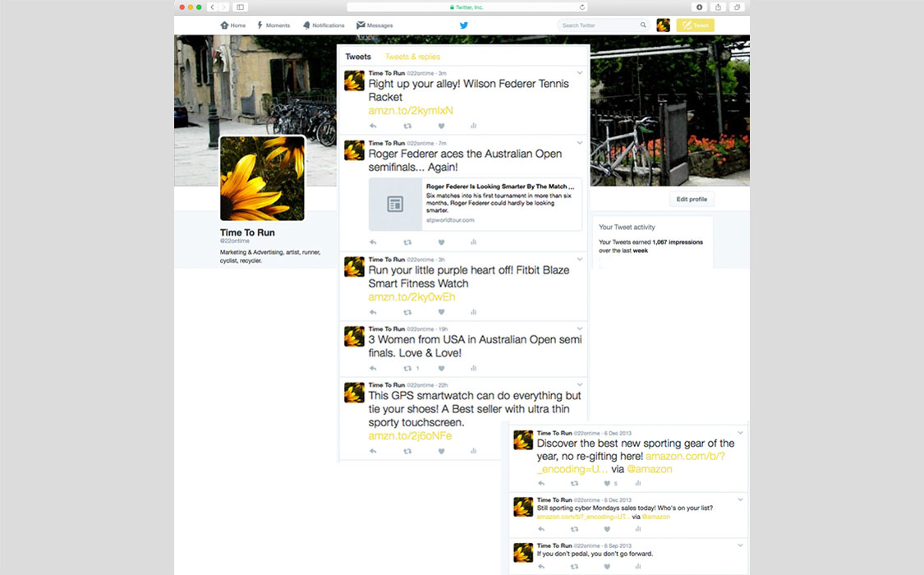Open the amzn.to/2kymIxN link
Image resolution: width=924 pixels, height=575 pixels.
pyautogui.click(x=411, y=110)
